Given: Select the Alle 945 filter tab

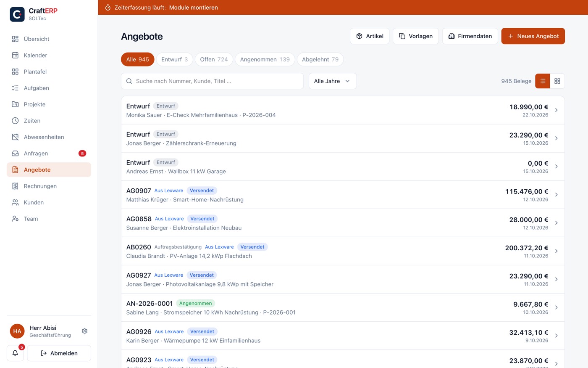Looking at the screenshot, I should click(138, 59).
